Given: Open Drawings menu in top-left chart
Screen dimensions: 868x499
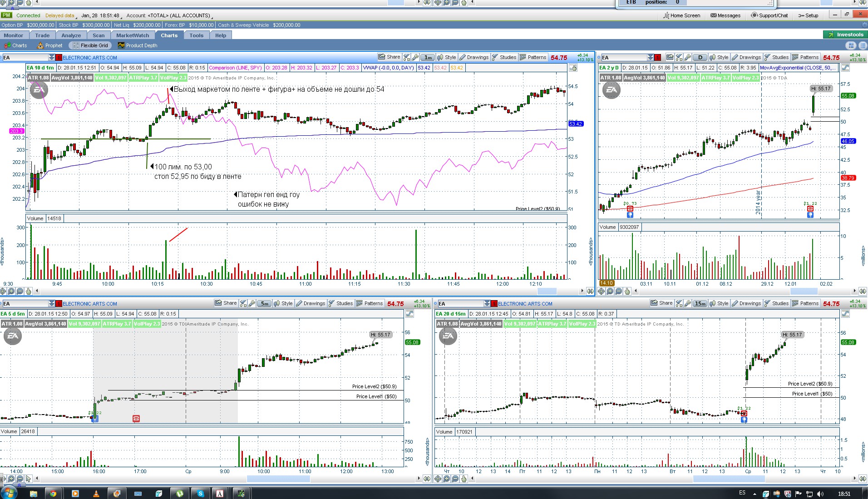Looking at the screenshot, I should tap(474, 57).
